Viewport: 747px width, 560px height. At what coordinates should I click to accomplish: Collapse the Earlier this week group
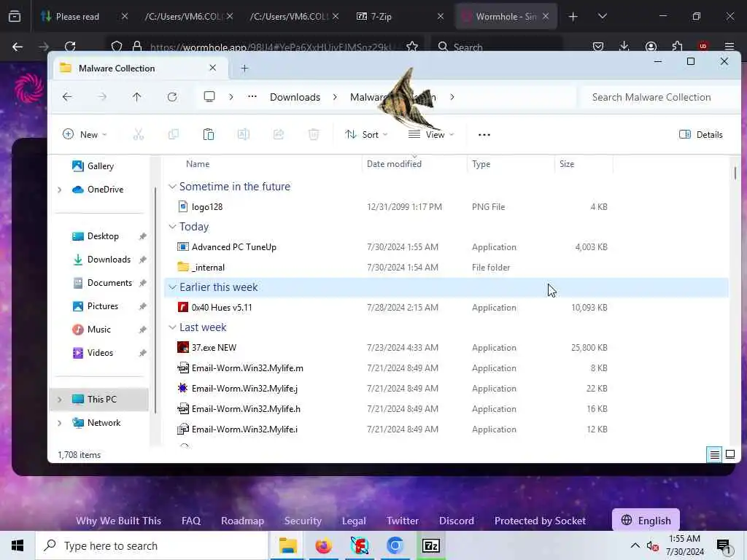click(172, 287)
